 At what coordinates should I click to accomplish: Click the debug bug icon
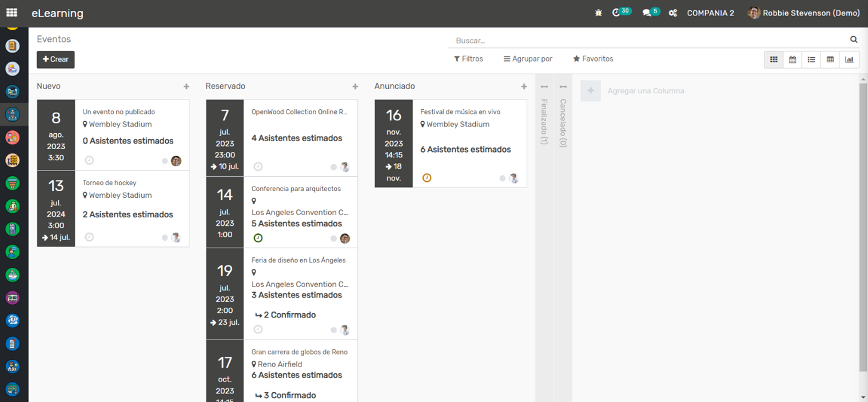[x=599, y=13]
